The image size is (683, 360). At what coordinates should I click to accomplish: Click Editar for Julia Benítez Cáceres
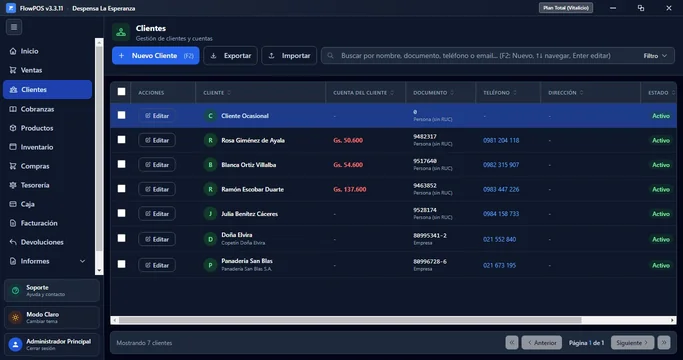point(157,214)
